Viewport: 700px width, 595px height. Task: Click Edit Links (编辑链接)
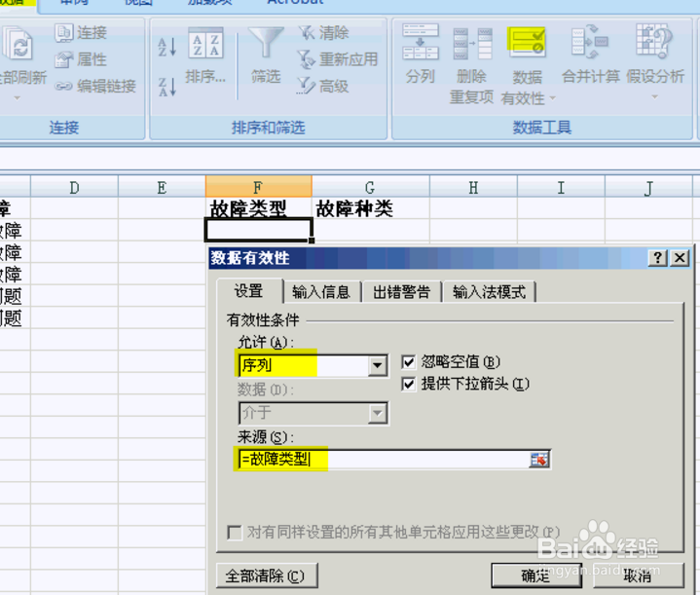click(95, 86)
